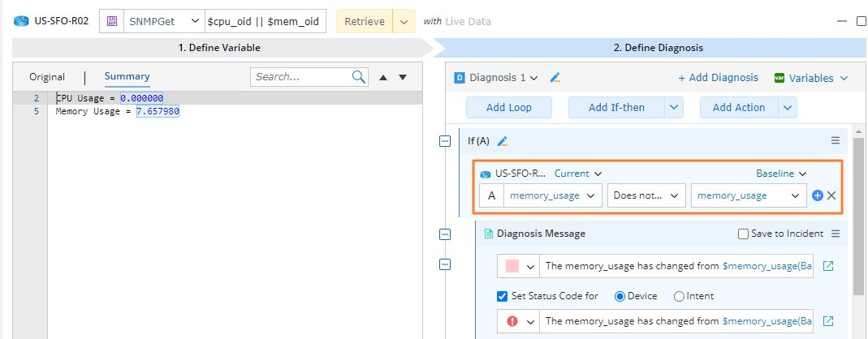Edit the If (A) condition pencil

tap(503, 141)
